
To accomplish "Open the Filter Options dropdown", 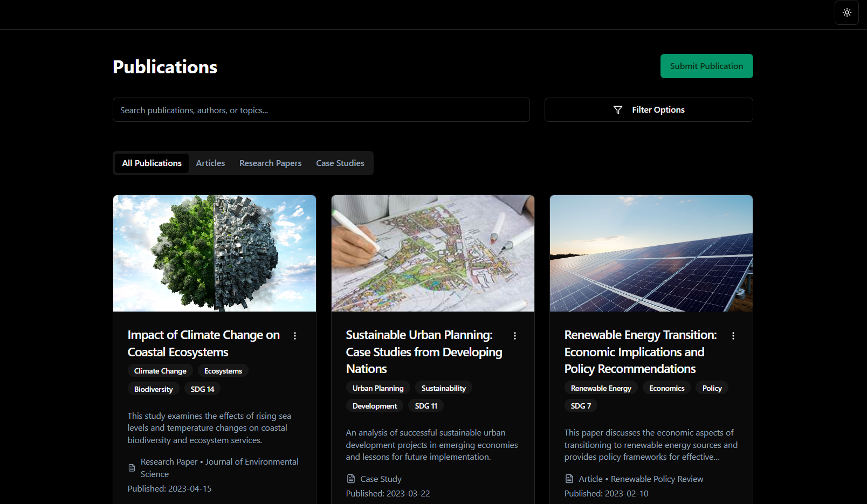I will pos(649,109).
